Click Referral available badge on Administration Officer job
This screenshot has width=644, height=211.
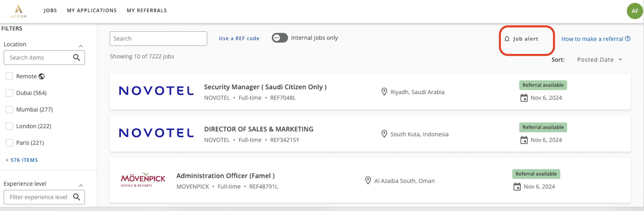[536, 174]
